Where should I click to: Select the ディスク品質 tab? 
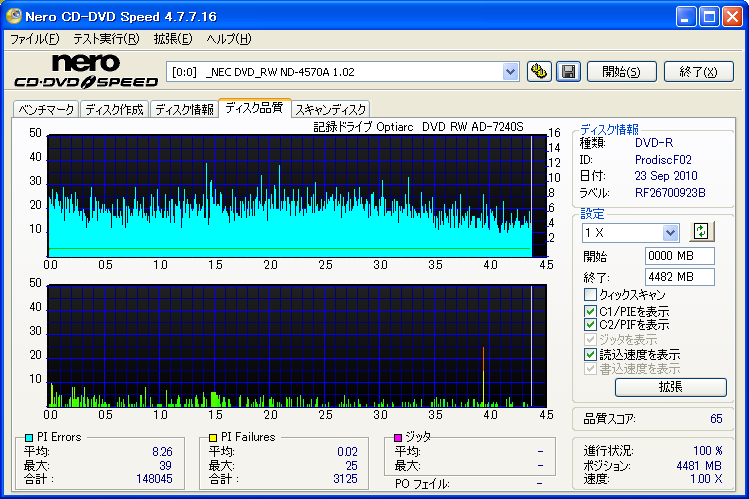[x=254, y=108]
